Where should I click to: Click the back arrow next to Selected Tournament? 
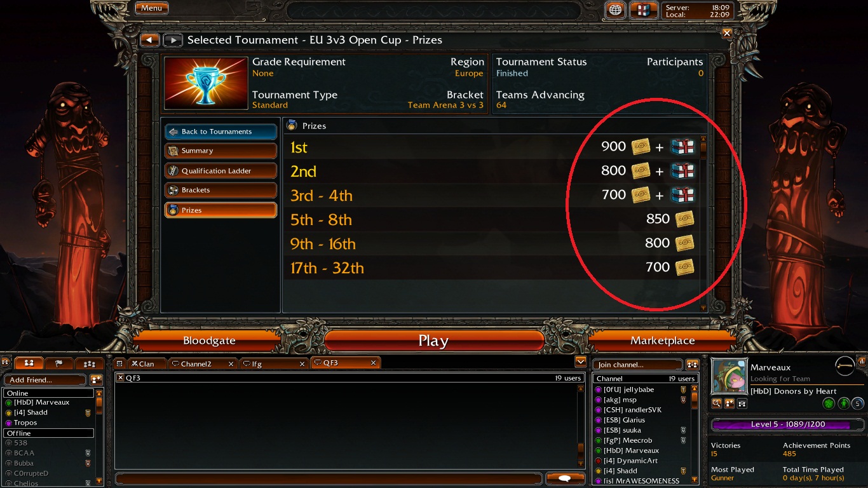(x=149, y=40)
